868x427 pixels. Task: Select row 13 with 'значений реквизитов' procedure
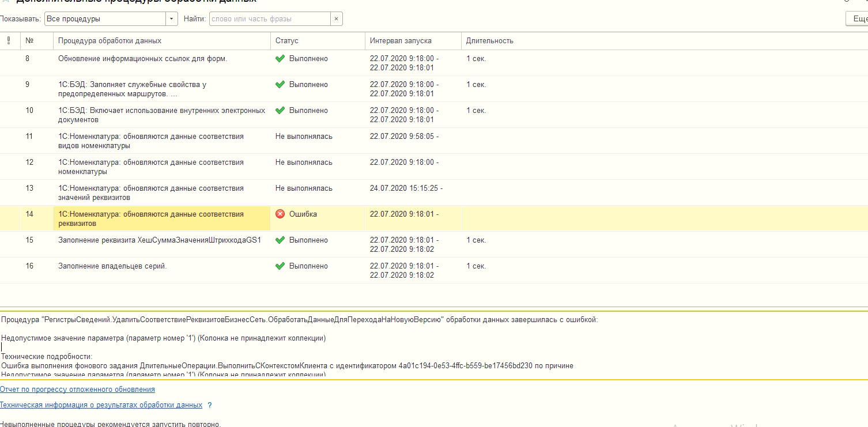tap(151, 192)
